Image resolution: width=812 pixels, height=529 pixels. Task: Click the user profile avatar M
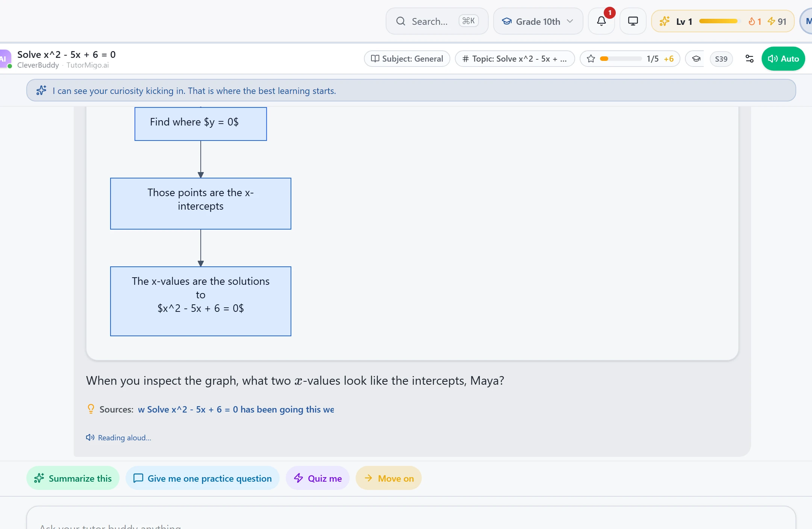[806, 21]
